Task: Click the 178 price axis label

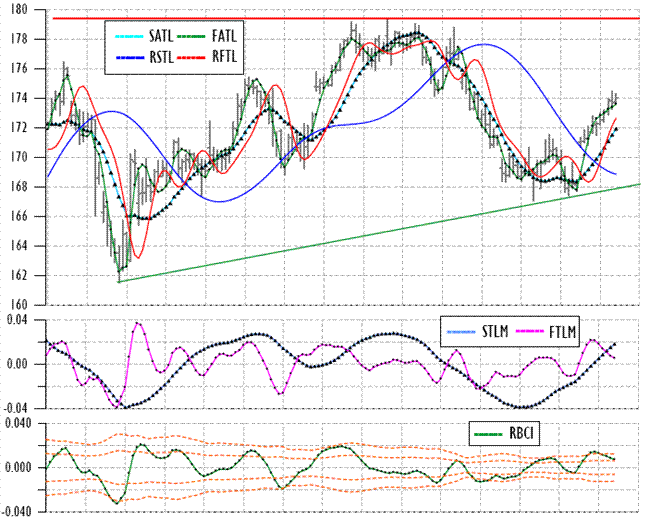Action: [x=17, y=39]
